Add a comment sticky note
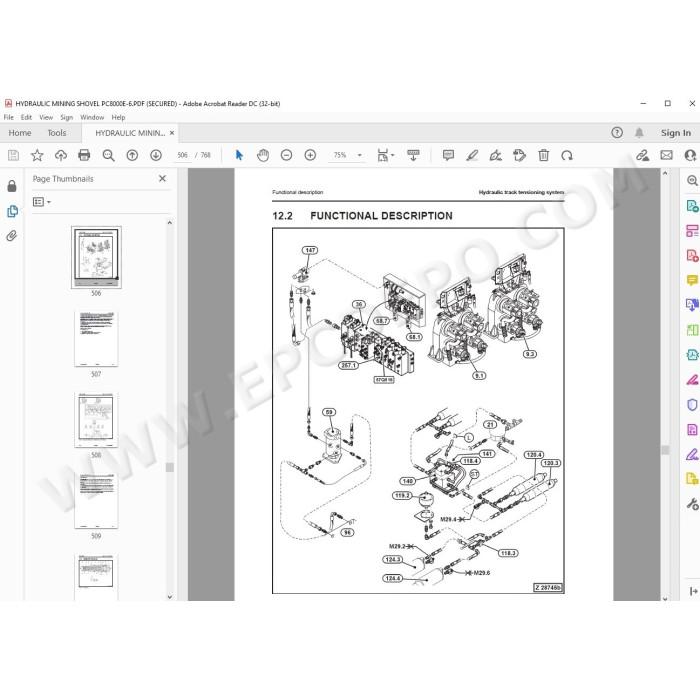Screen dimensions: 700x700 pos(448,155)
